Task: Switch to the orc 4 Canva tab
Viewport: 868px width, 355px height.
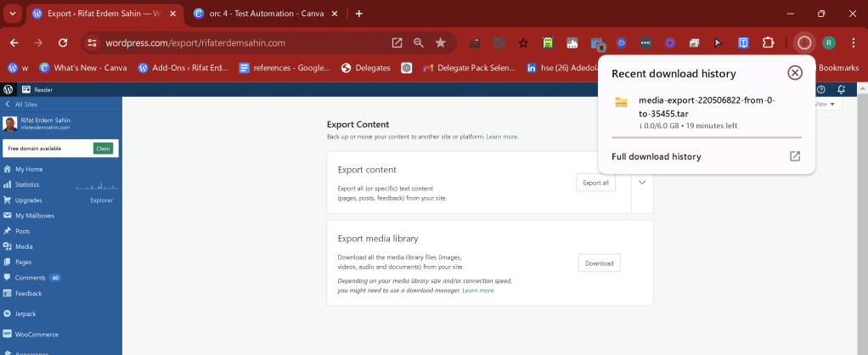Action: (266, 14)
